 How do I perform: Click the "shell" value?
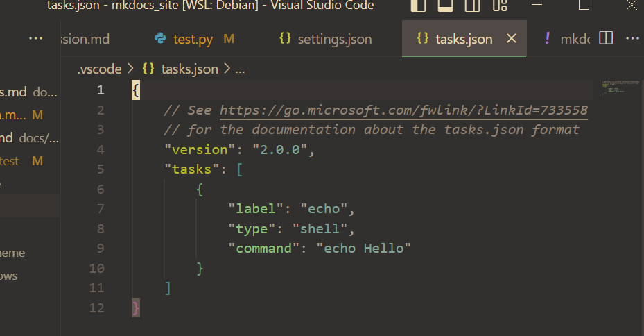coord(320,228)
